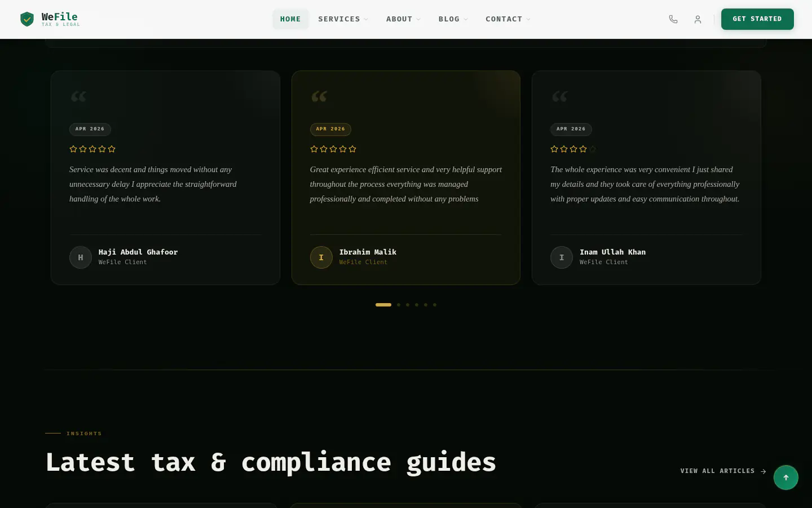This screenshot has height=508, width=812.
Task: Follow the View All Articles link
Action: pos(723,471)
